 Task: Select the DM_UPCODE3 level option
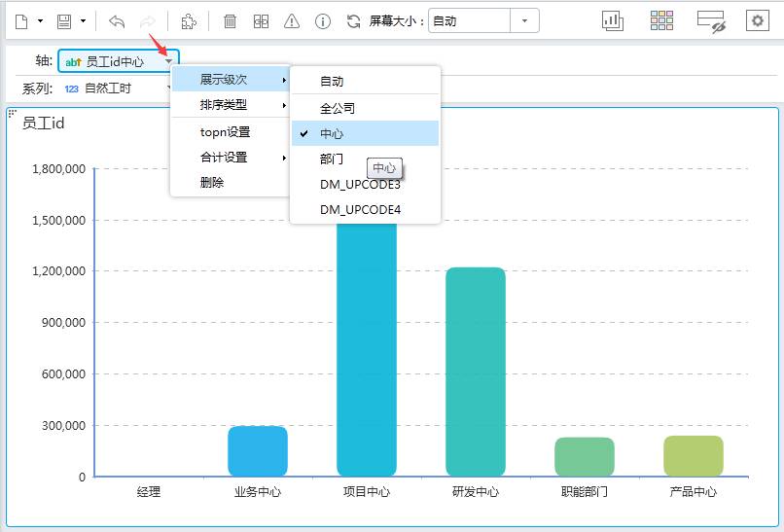point(365,185)
